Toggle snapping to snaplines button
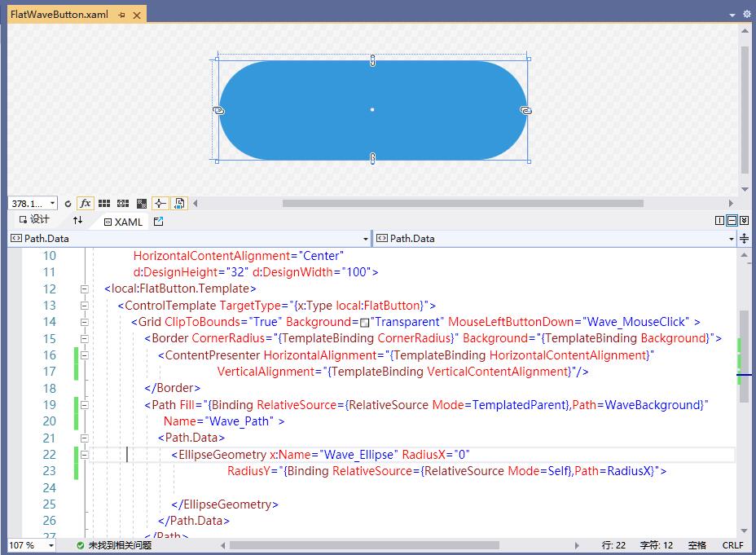This screenshot has width=756, height=555. (x=160, y=204)
